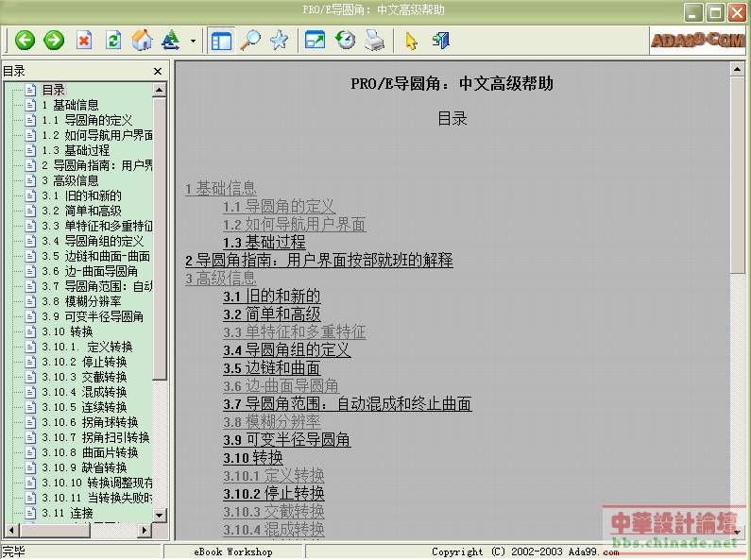Open the link 3.9 可变半径导圆角 in the content
Screen dimensions: 751x560
[286, 439]
